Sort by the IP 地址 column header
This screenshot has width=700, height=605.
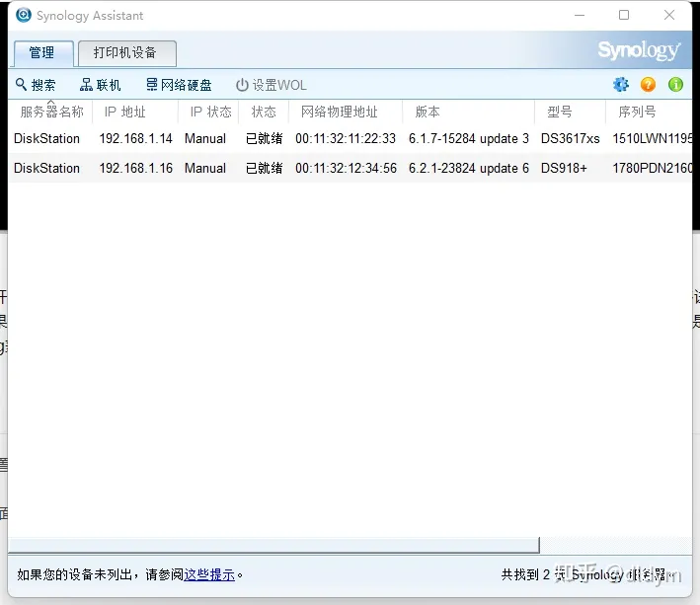tap(135, 112)
